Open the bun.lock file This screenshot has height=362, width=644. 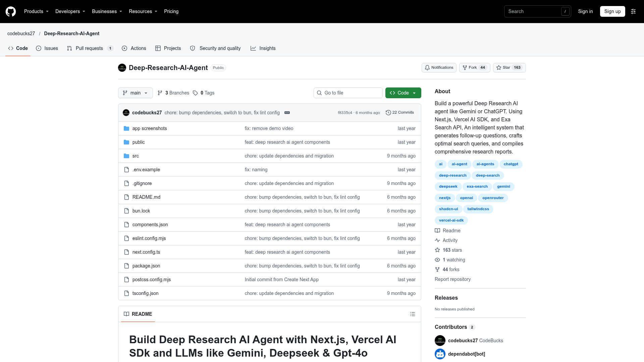point(141,211)
